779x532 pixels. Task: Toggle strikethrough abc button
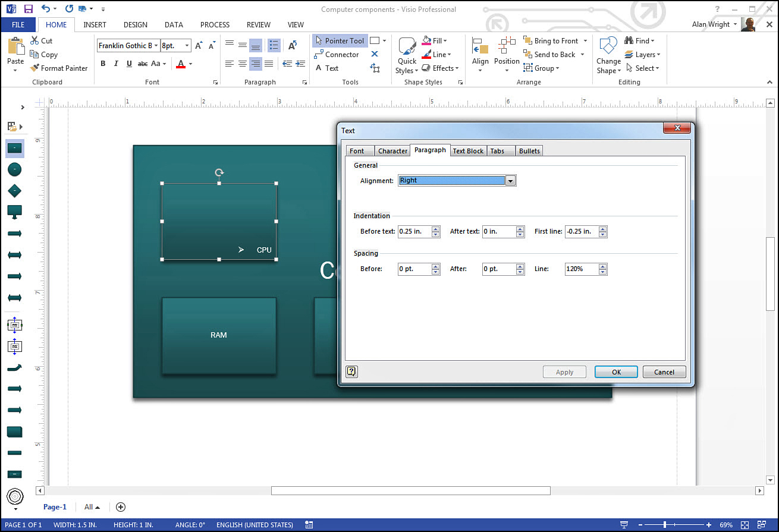pos(143,64)
